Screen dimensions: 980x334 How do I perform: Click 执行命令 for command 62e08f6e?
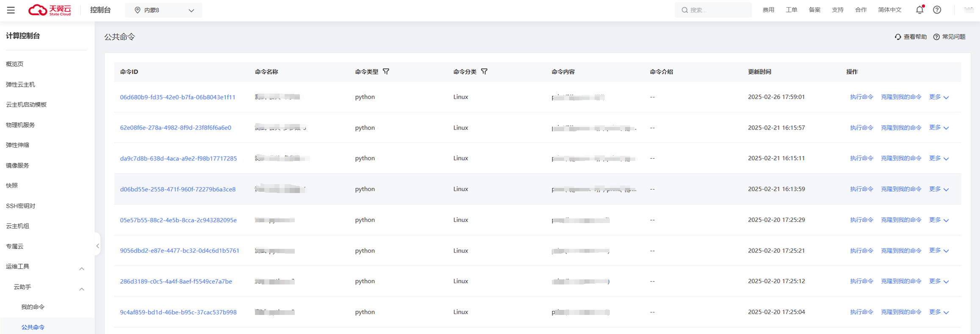pyautogui.click(x=861, y=127)
